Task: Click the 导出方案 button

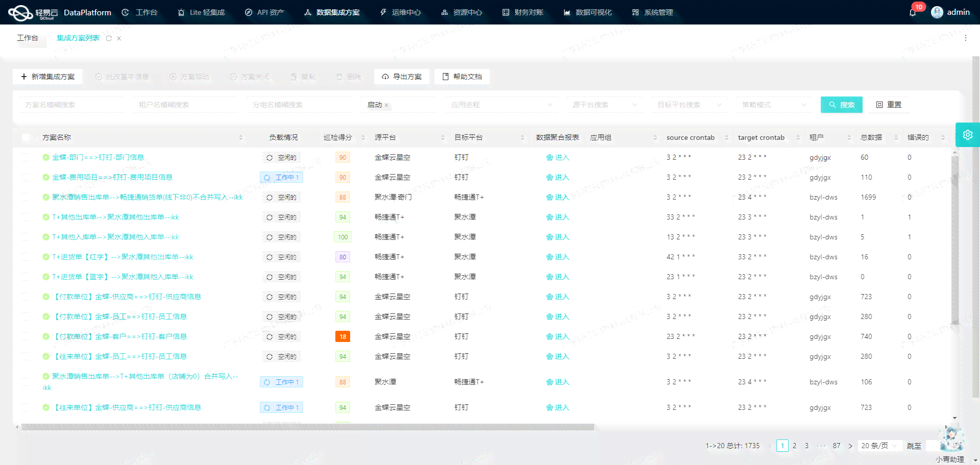Action: (x=402, y=77)
